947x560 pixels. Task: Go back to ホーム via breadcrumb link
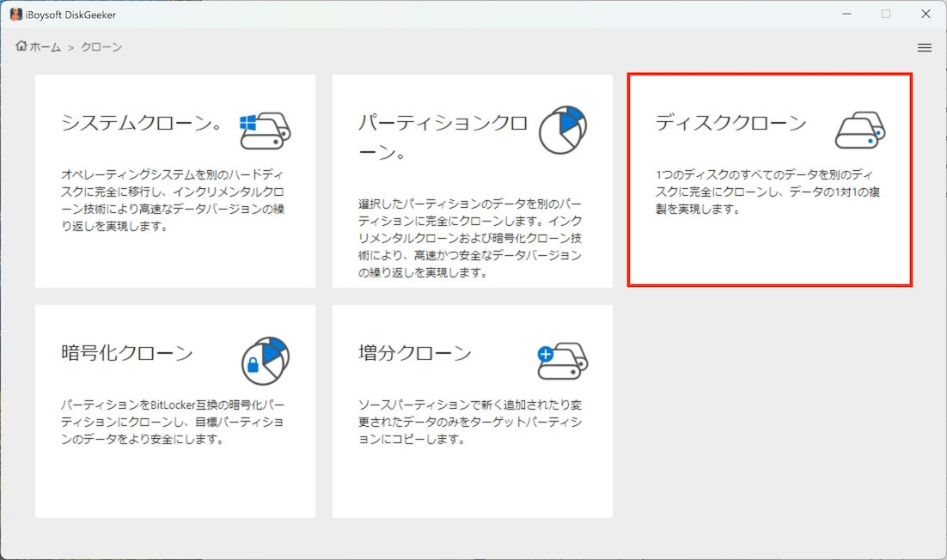(45, 47)
